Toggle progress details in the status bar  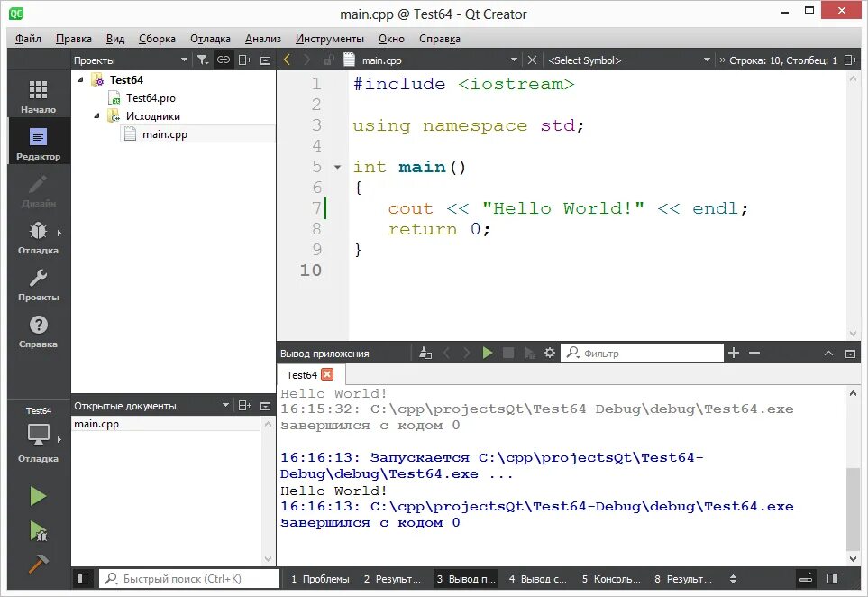click(806, 578)
